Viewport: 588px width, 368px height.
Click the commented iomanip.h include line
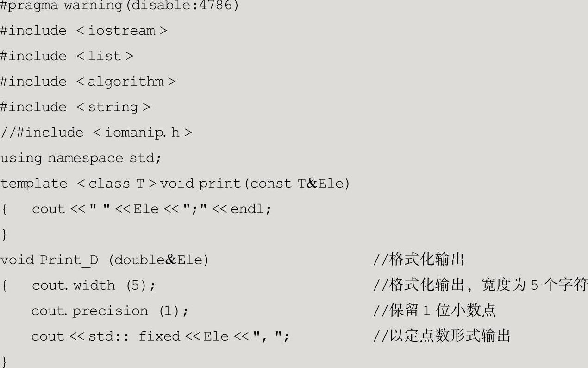point(96,133)
